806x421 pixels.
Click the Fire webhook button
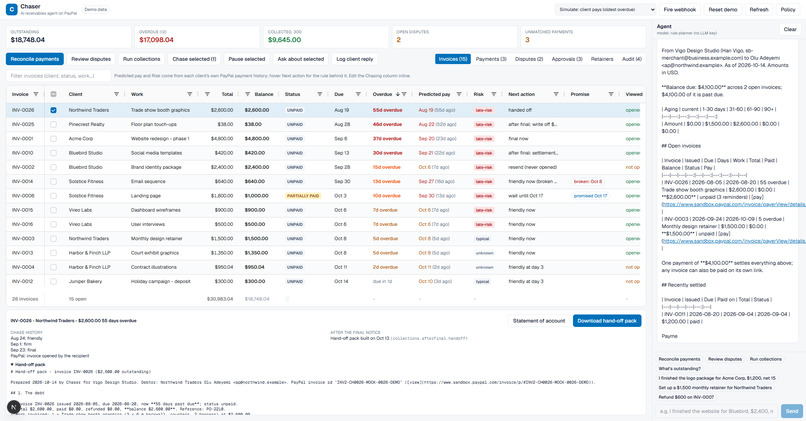point(680,9)
